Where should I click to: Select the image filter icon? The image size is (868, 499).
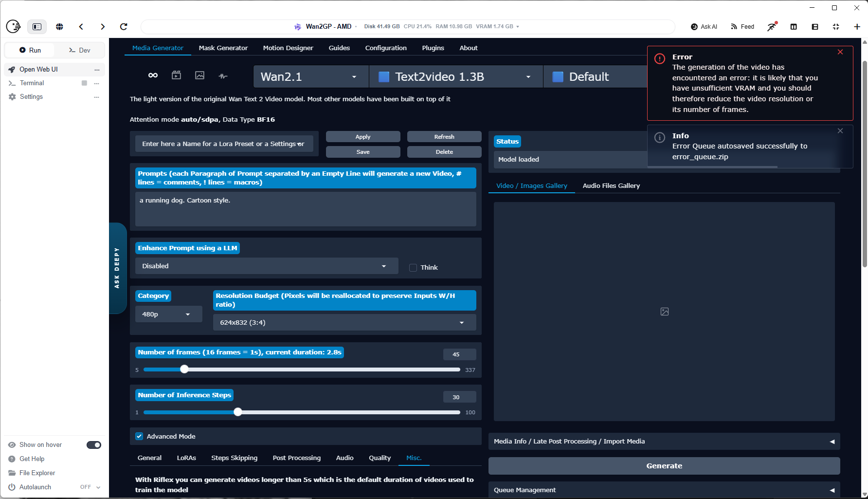coord(200,75)
